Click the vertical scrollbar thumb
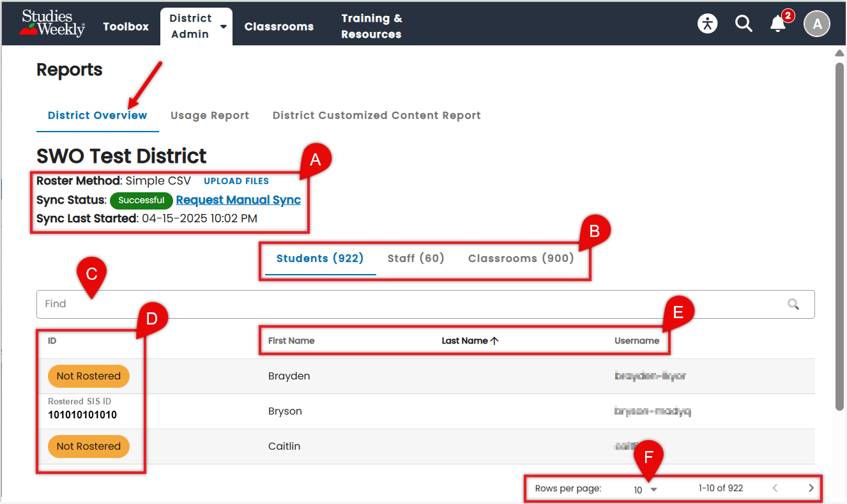The height and width of the screenshot is (504, 847). [x=840, y=236]
